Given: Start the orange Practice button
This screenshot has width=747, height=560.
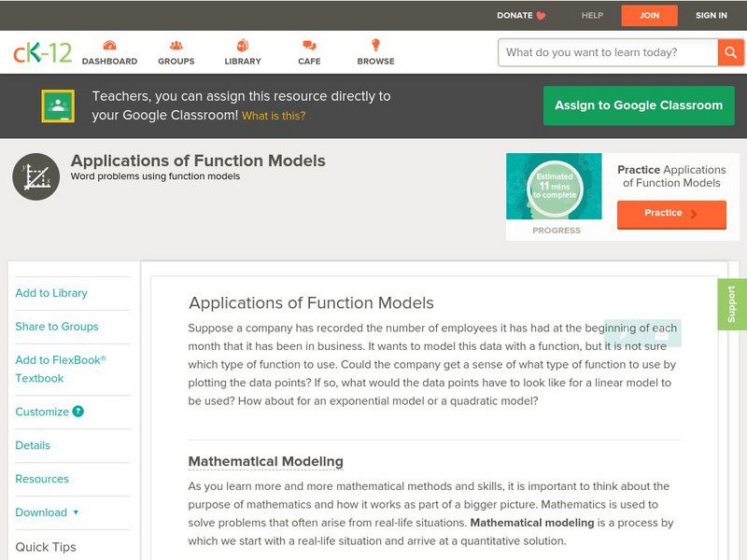Looking at the screenshot, I should (670, 214).
